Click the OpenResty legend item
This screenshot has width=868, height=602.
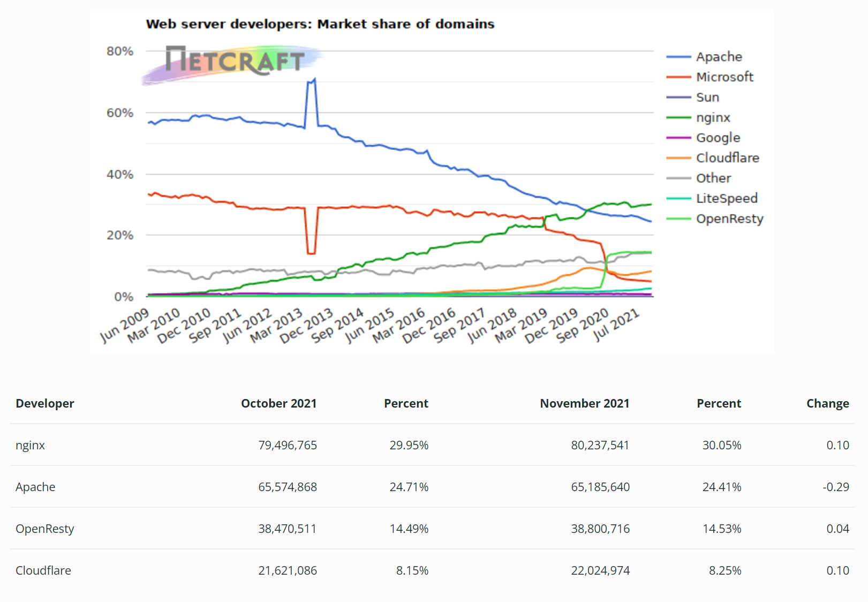pyautogui.click(x=715, y=219)
